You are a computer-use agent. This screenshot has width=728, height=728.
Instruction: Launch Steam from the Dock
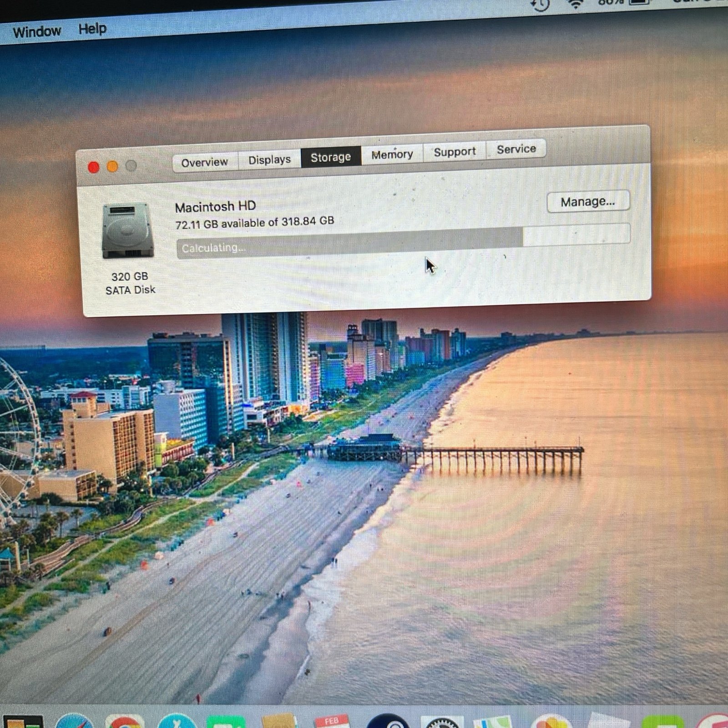[387, 722]
